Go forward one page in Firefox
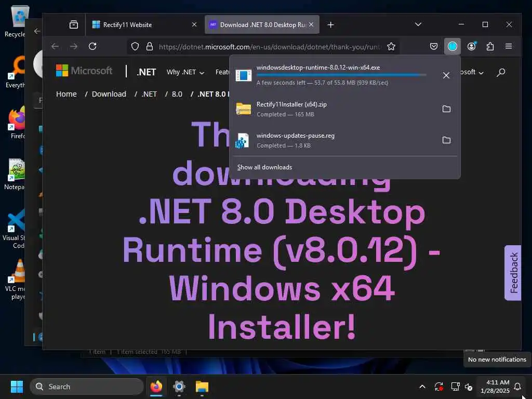The width and height of the screenshot is (532, 399). (x=74, y=46)
